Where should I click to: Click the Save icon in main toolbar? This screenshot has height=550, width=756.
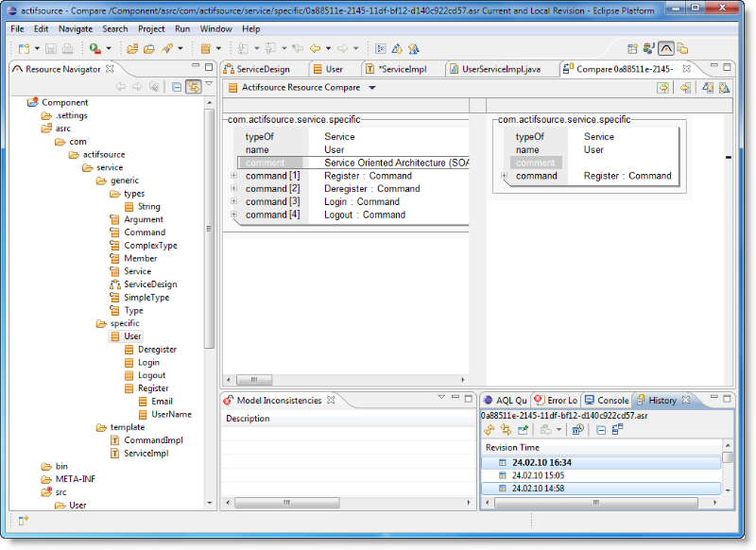(x=52, y=48)
